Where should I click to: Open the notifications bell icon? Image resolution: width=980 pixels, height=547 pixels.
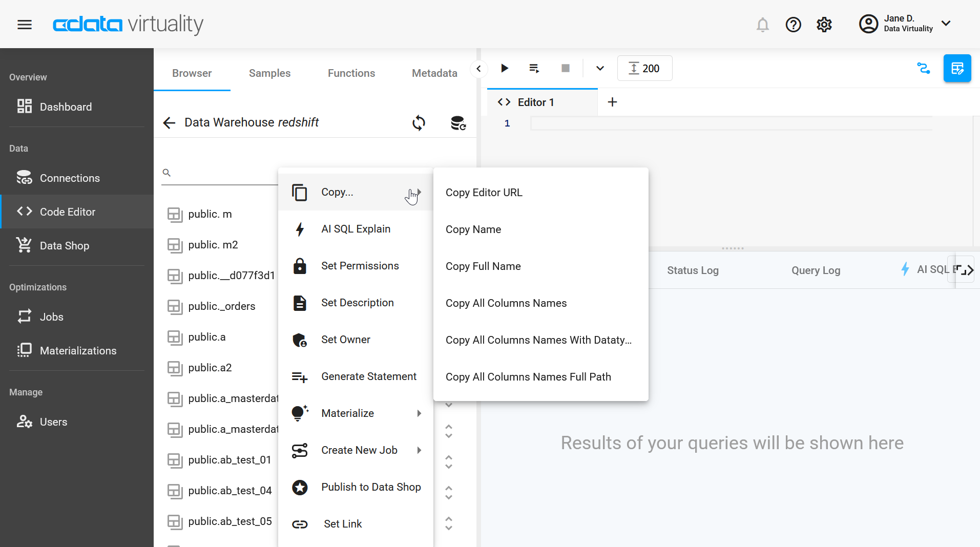pyautogui.click(x=762, y=24)
